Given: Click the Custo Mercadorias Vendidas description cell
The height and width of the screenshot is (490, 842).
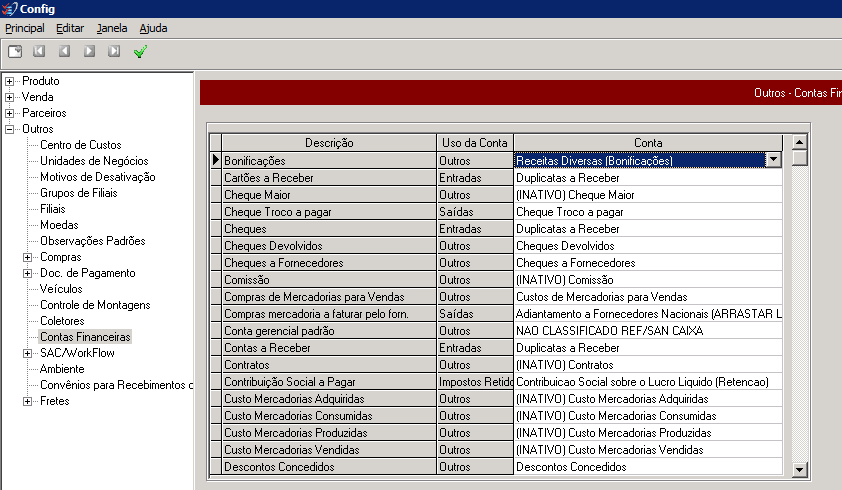Looking at the screenshot, I should [329, 450].
